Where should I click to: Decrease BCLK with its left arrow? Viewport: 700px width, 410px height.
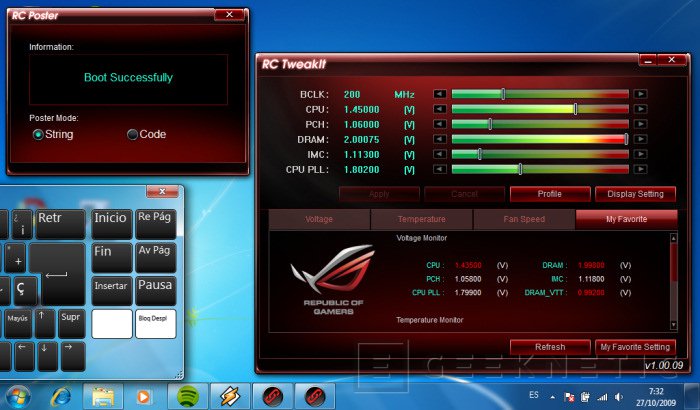point(440,94)
